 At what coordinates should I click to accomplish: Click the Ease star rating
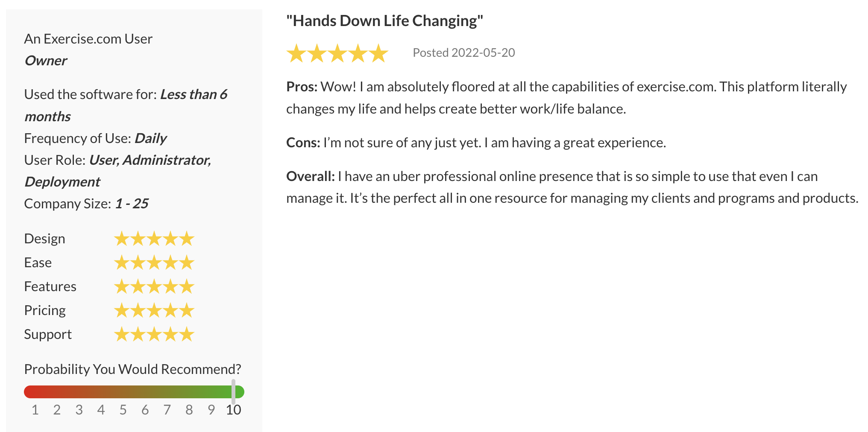(x=154, y=263)
